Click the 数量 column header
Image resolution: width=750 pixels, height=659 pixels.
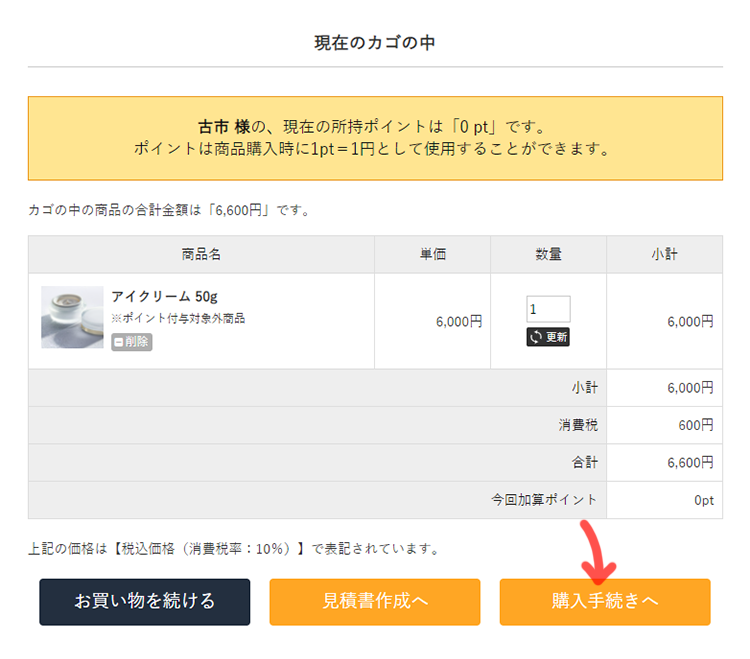[x=548, y=254]
